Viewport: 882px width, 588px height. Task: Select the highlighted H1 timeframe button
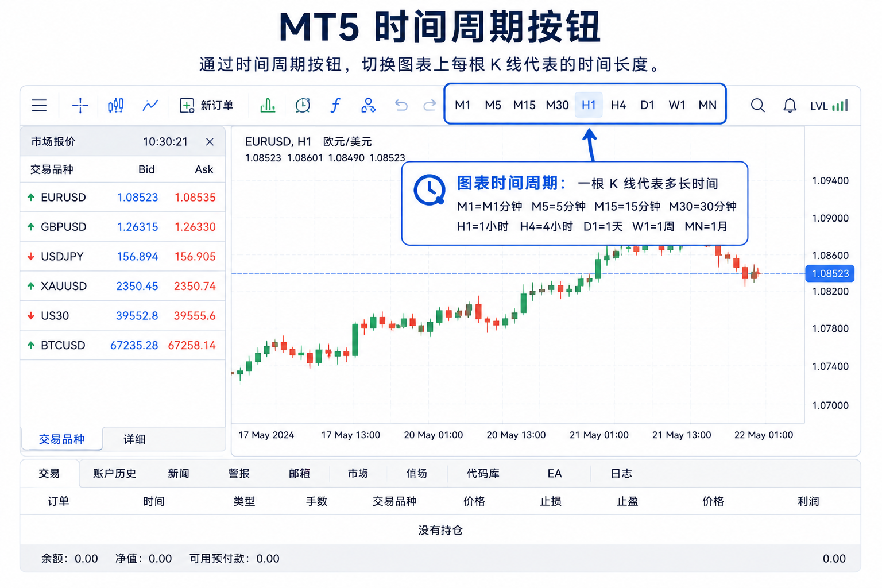(x=589, y=105)
